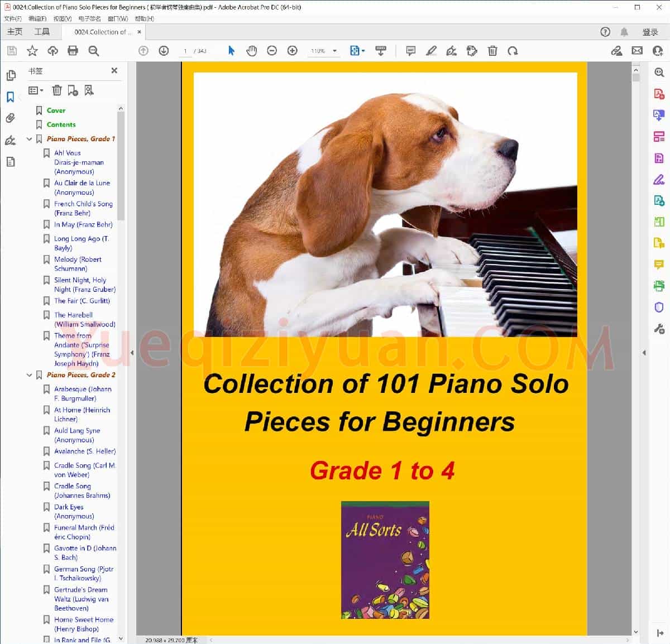Go to previous page arrow
This screenshot has height=644, width=670.
[143, 51]
